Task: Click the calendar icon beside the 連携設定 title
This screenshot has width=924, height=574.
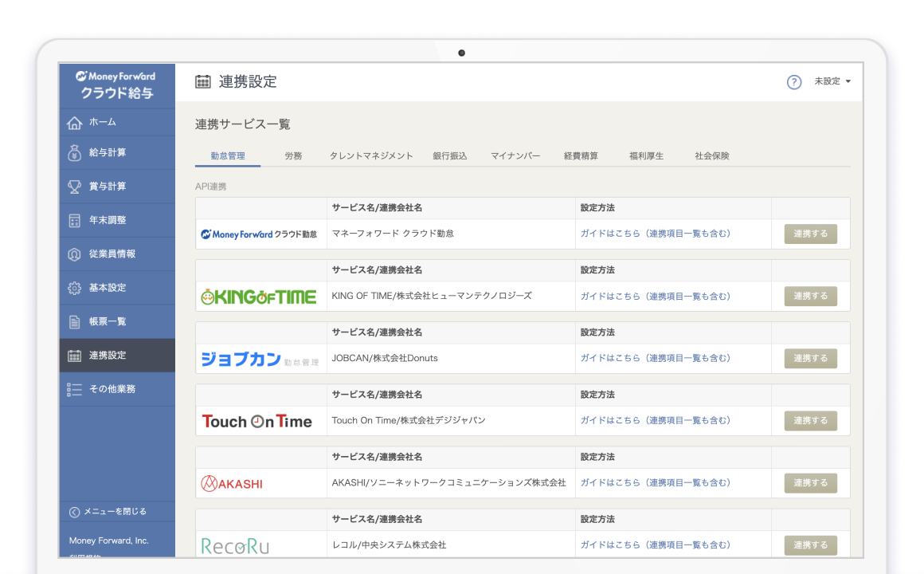Action: pos(202,82)
